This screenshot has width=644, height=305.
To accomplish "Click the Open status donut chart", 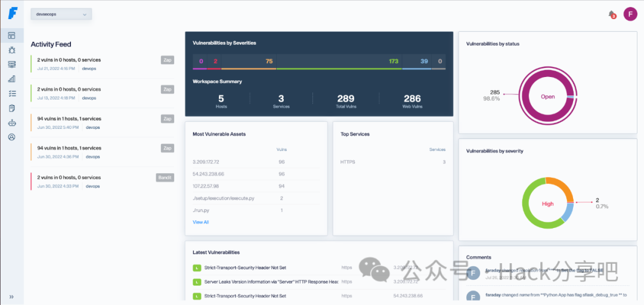I will (547, 97).
